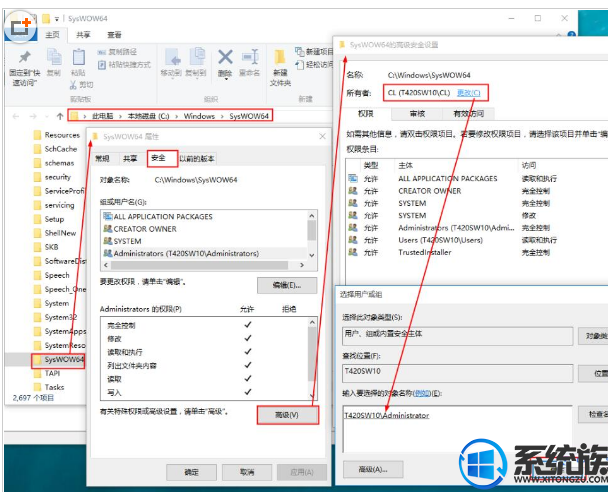The width and height of the screenshot is (608, 492).
Task: Select the Users permission entry row
Action: coord(477,240)
